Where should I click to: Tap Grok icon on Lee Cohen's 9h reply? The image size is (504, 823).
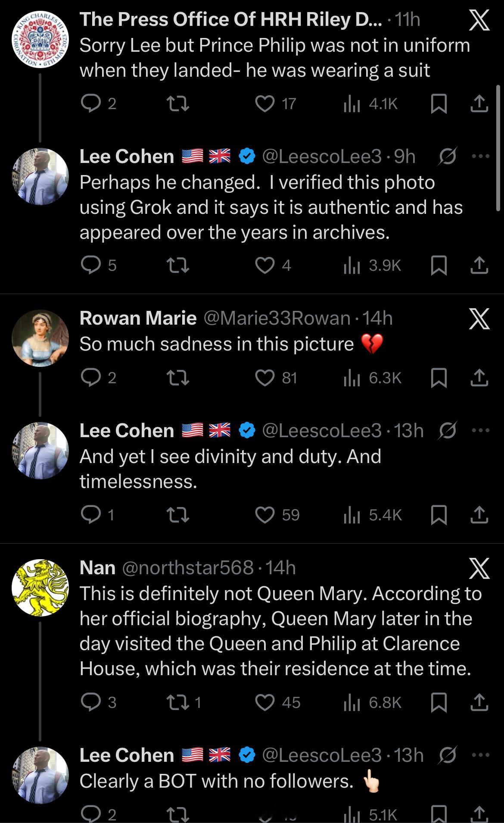coord(448,156)
